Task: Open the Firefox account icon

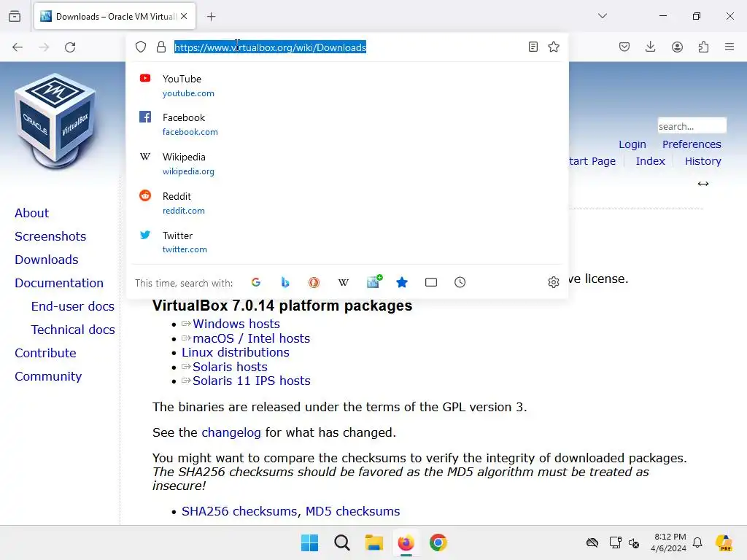Action: click(x=677, y=47)
